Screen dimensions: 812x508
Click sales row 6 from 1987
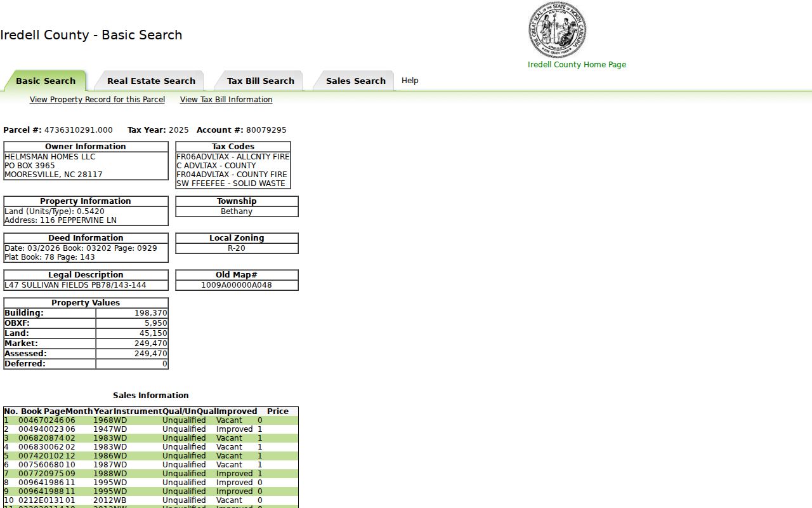coord(151,465)
